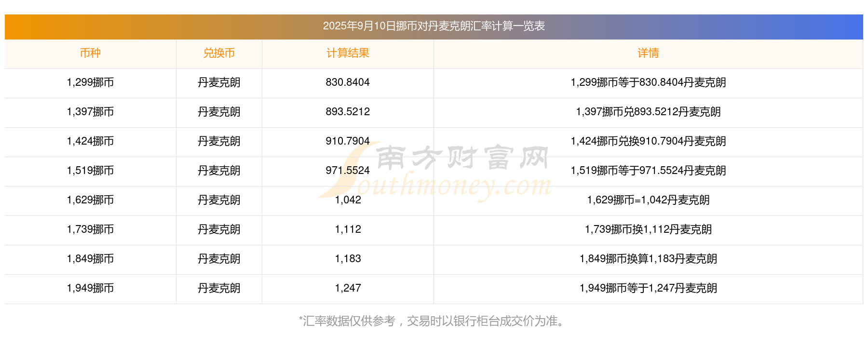This screenshot has width=868, height=347.
Task: Click the 1,629挪币 cell
Action: 90,200
